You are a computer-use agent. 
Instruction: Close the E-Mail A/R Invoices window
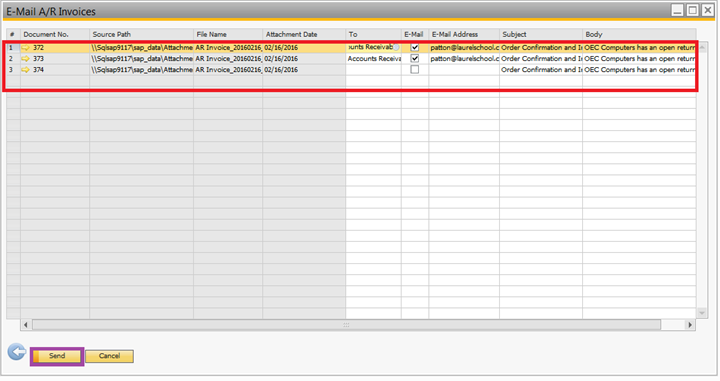click(708, 10)
